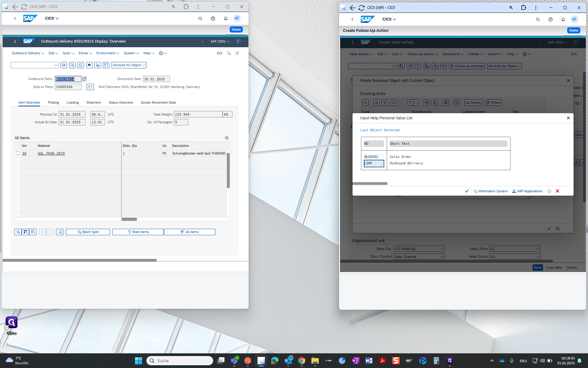Image resolution: width=588 pixels, height=368 pixels.
Task: Expand the Extras menu
Action: coord(85,53)
